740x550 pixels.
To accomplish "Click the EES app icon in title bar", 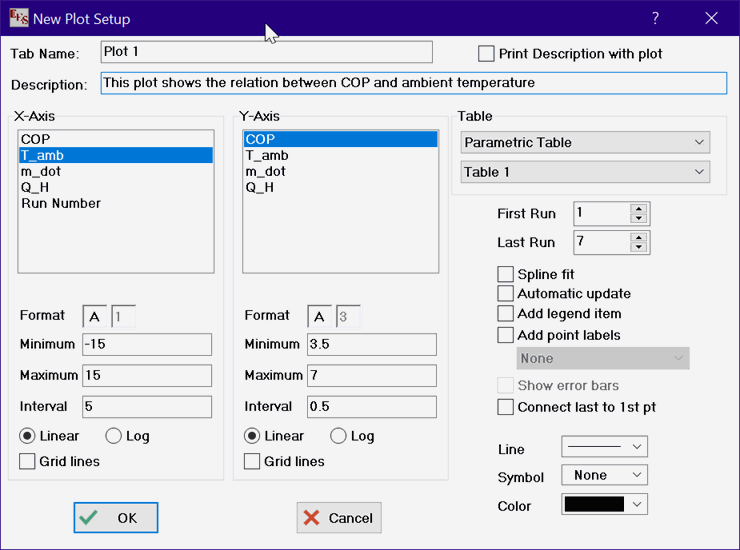I will click(x=17, y=18).
